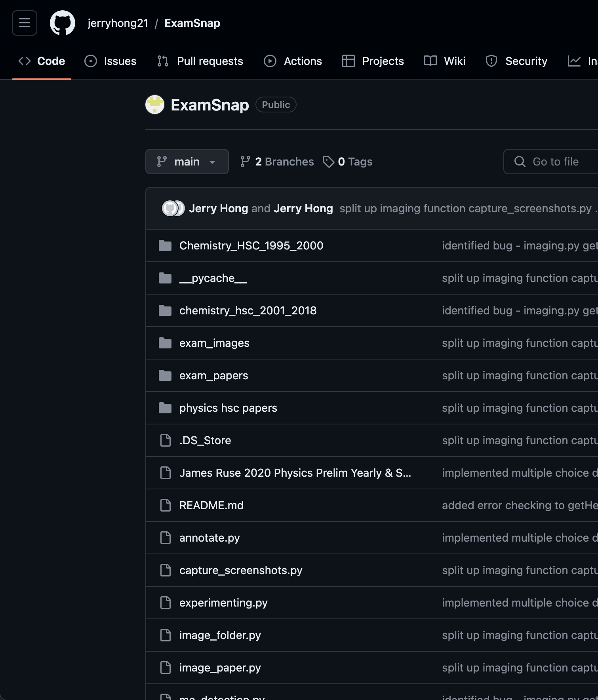Image resolution: width=598 pixels, height=700 pixels.
Task: Open the hamburger navigation menu
Action: (25, 23)
